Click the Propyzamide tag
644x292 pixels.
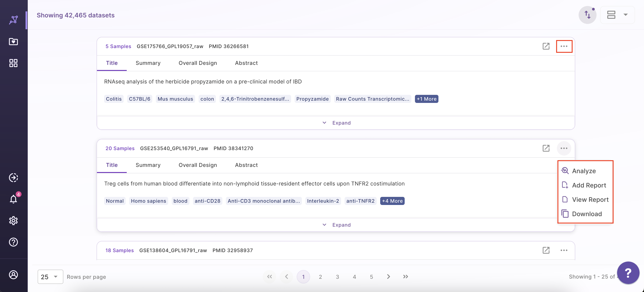point(313,99)
